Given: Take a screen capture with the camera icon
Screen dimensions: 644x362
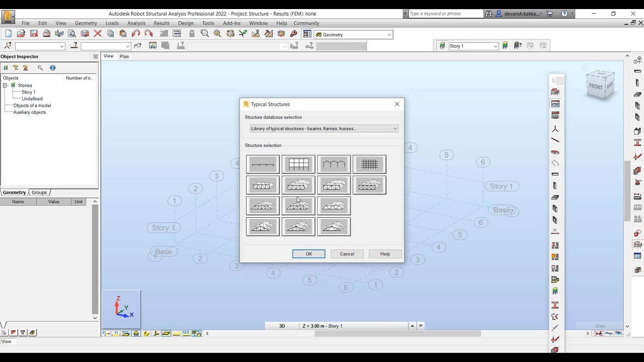Looking at the screenshot, I should [85, 34].
